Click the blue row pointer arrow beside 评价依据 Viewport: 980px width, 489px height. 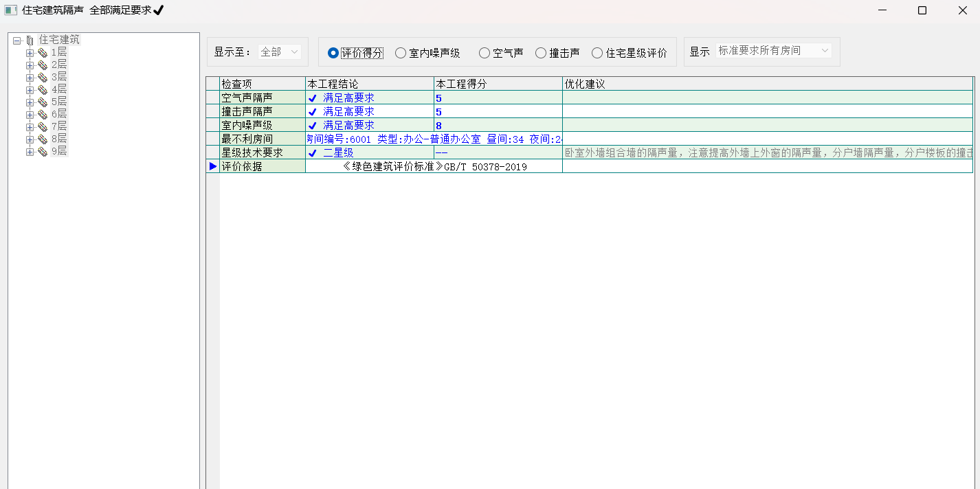(x=213, y=166)
